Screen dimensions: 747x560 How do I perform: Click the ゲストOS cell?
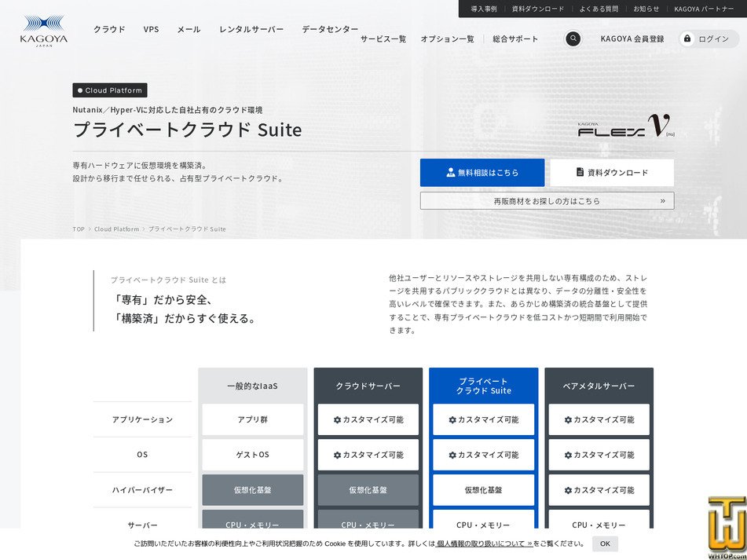click(x=252, y=455)
